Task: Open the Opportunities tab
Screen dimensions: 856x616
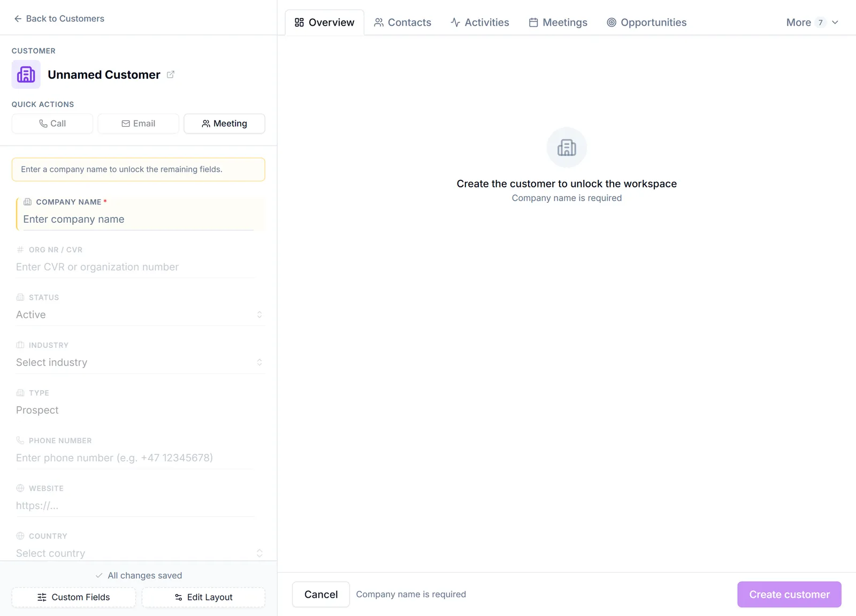Action: click(647, 22)
